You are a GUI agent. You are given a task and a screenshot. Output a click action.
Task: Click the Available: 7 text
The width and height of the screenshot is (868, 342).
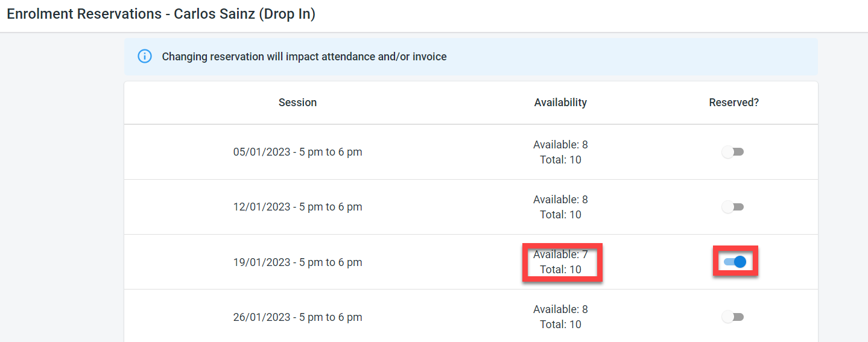tap(560, 255)
